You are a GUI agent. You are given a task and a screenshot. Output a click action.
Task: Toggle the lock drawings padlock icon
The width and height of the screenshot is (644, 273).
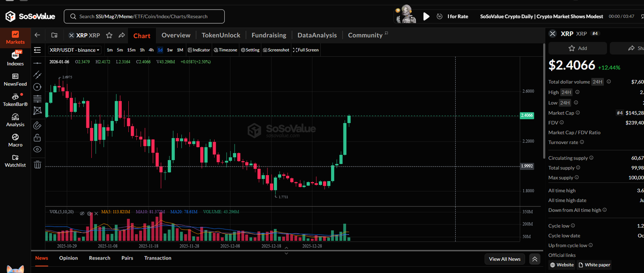click(x=38, y=138)
